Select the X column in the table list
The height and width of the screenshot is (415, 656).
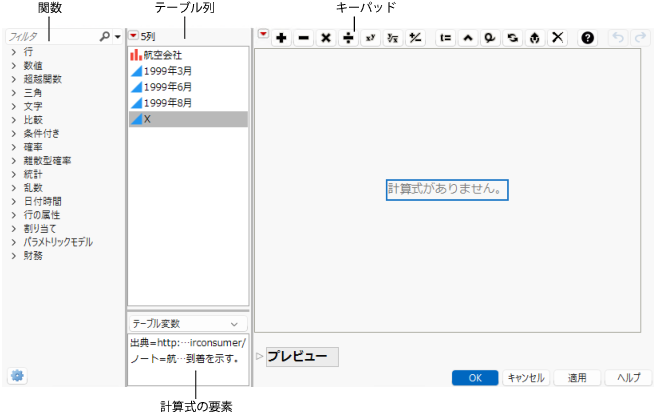188,119
